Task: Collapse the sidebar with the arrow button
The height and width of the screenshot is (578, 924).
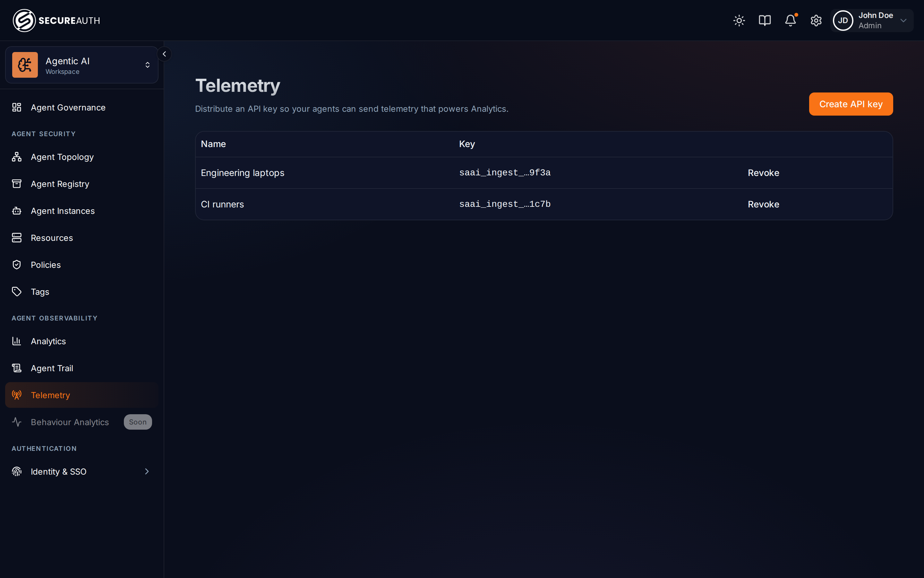Action: (x=164, y=54)
